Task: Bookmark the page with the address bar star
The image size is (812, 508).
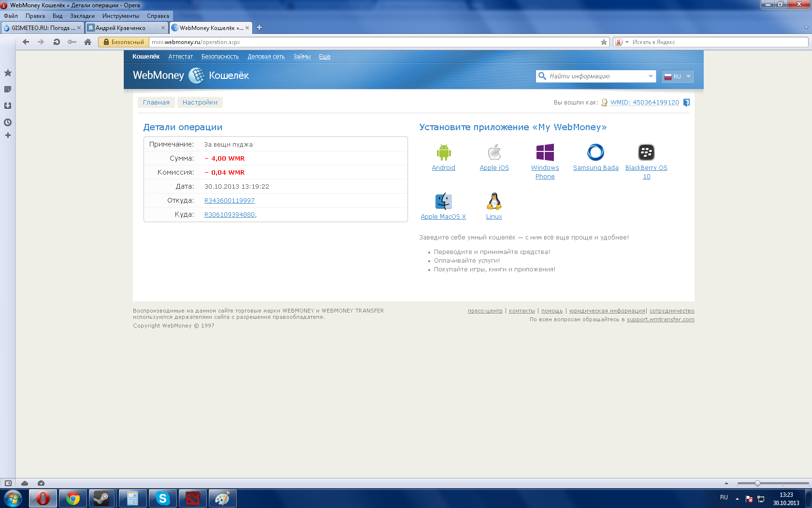Action: pyautogui.click(x=604, y=42)
